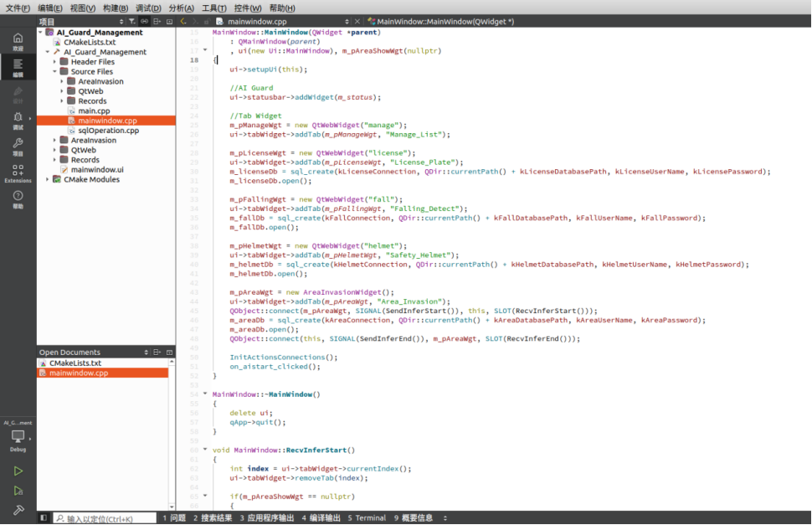Expand the CMake Modules node
Image resolution: width=812 pixels, height=525 pixels.
(x=48, y=179)
